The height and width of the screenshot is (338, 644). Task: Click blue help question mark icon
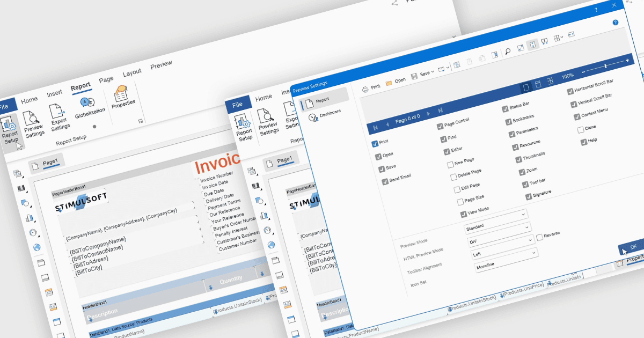pyautogui.click(x=616, y=23)
